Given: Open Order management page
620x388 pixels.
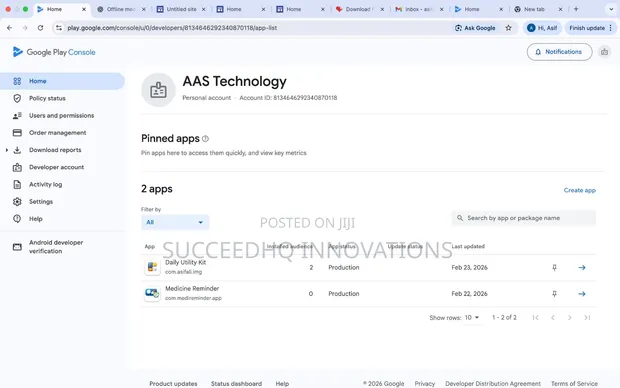Looking at the screenshot, I should (x=57, y=132).
